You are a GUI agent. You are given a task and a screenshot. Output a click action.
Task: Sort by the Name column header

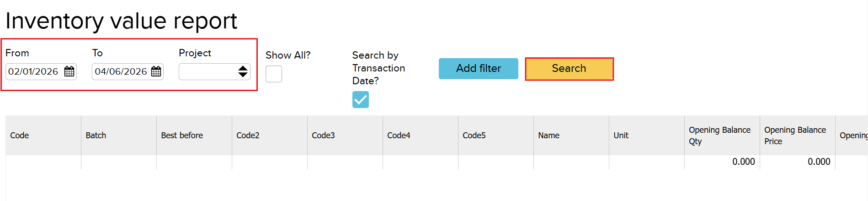[548, 136]
